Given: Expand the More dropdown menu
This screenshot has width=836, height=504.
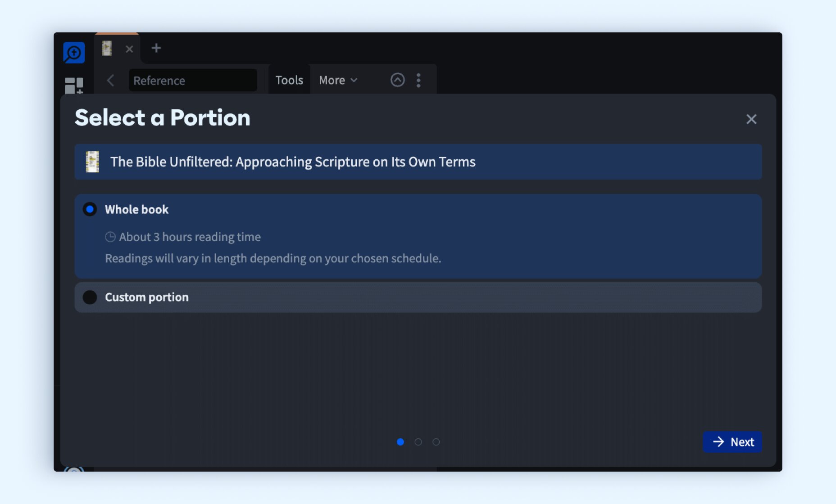Looking at the screenshot, I should [338, 80].
